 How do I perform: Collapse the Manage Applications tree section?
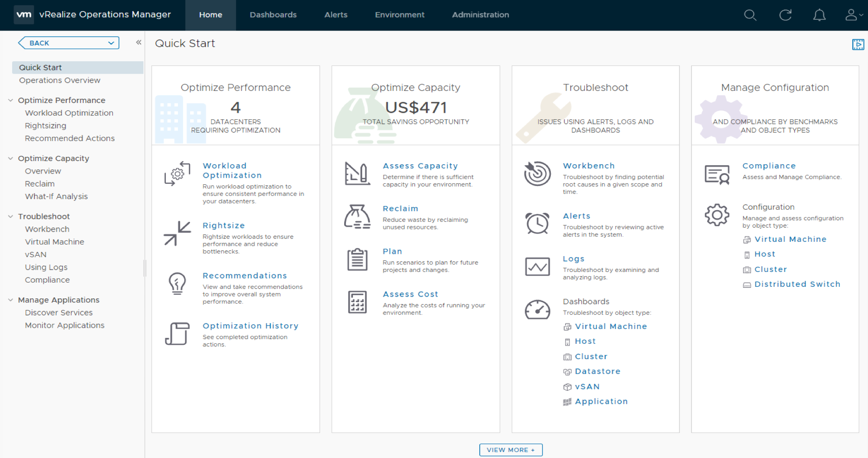(11, 300)
